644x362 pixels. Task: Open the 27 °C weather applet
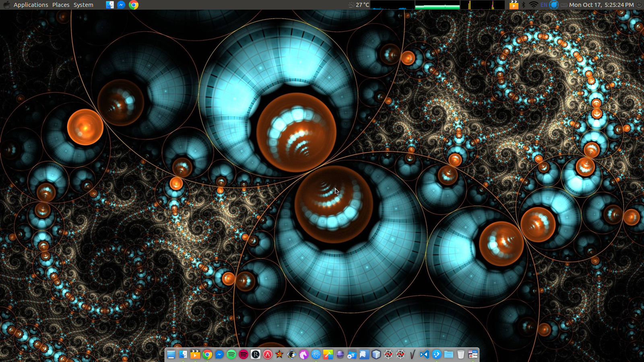359,5
